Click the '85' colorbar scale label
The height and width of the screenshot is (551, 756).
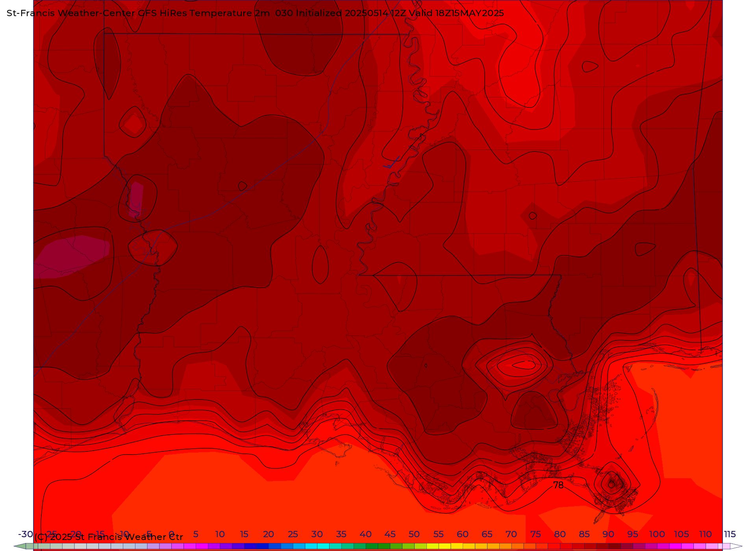click(x=584, y=534)
